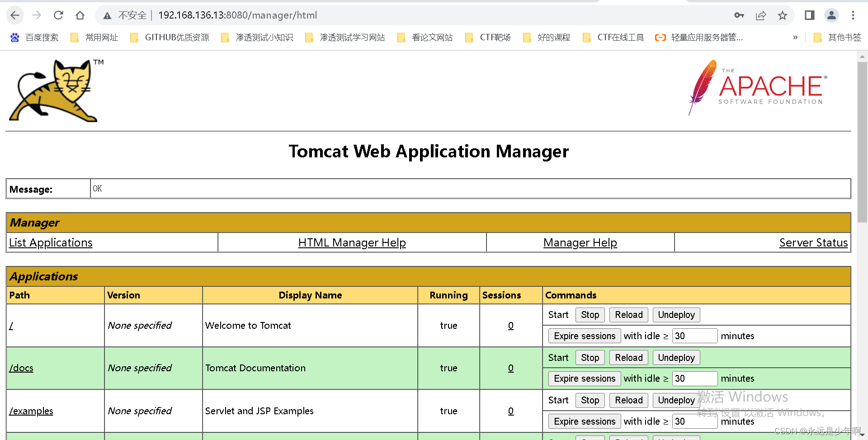Screen dimensions: 868x440
Task: Click scrollbar up arrow
Action: 862,57
